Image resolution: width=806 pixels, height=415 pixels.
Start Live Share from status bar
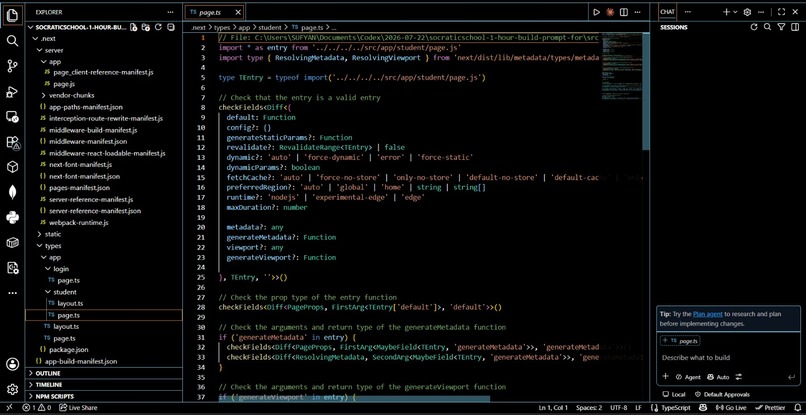click(x=78, y=407)
